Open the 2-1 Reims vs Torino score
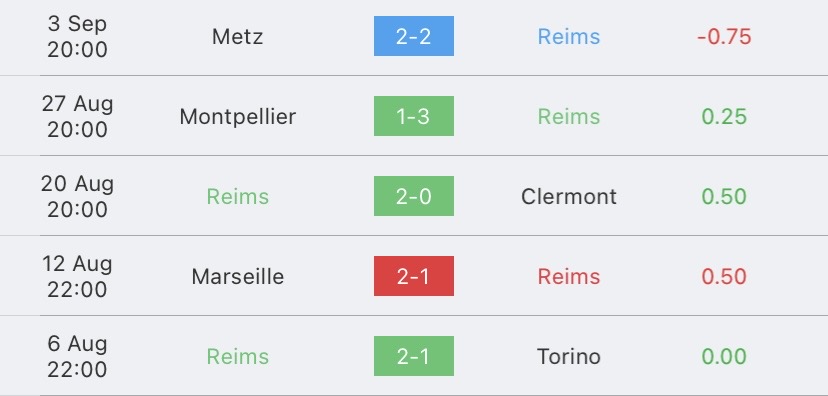The image size is (828, 396). click(413, 356)
